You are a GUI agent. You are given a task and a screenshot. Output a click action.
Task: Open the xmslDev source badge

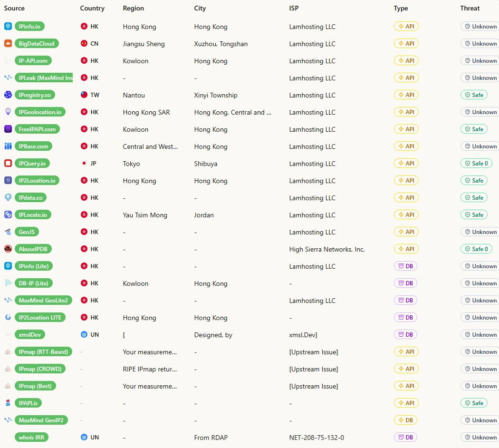(x=30, y=335)
